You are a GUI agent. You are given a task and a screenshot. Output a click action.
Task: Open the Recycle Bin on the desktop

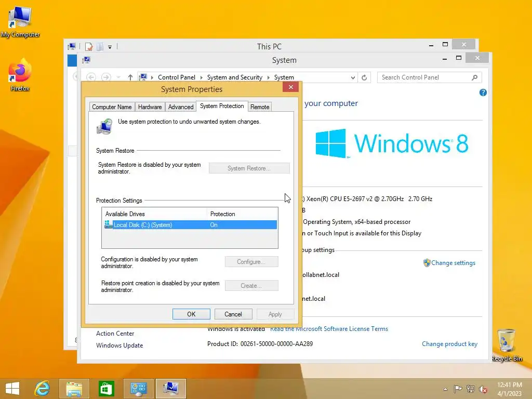507,345
